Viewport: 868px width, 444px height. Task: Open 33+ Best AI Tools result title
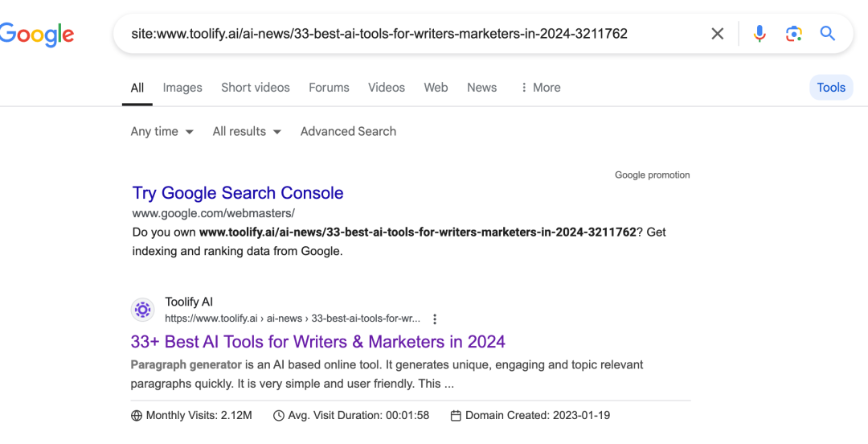coord(317,341)
